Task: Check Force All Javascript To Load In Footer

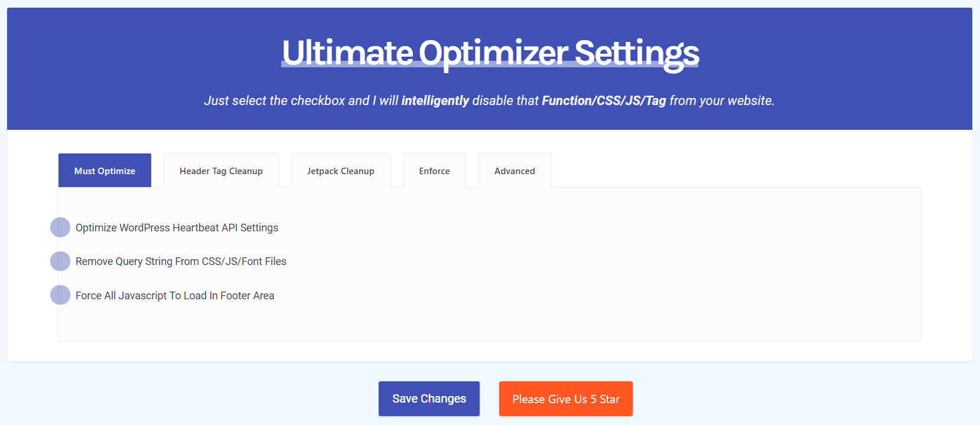Action: 60,295
